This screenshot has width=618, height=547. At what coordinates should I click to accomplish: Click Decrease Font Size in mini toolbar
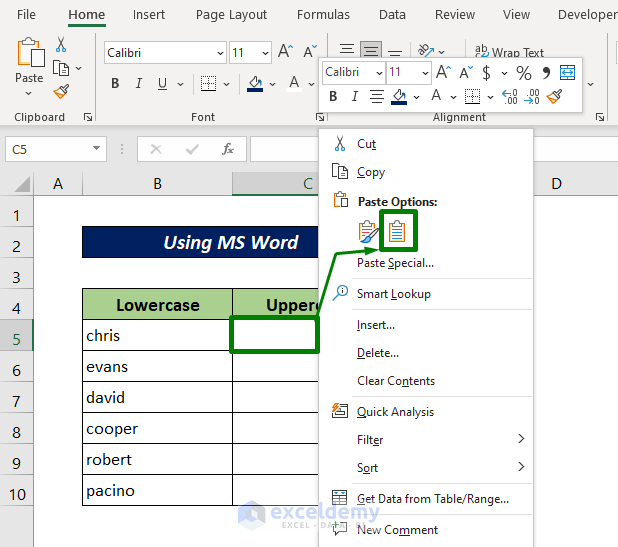[x=465, y=72]
